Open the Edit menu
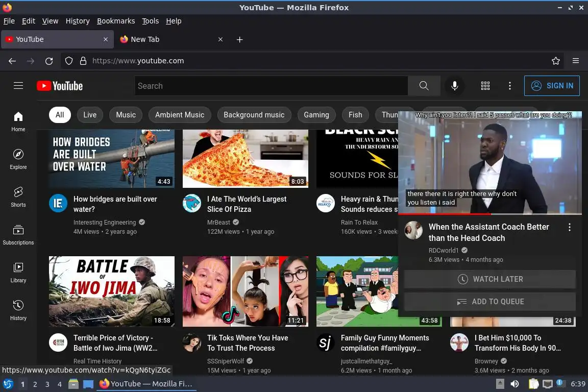The height and width of the screenshot is (392, 588). tap(29, 21)
